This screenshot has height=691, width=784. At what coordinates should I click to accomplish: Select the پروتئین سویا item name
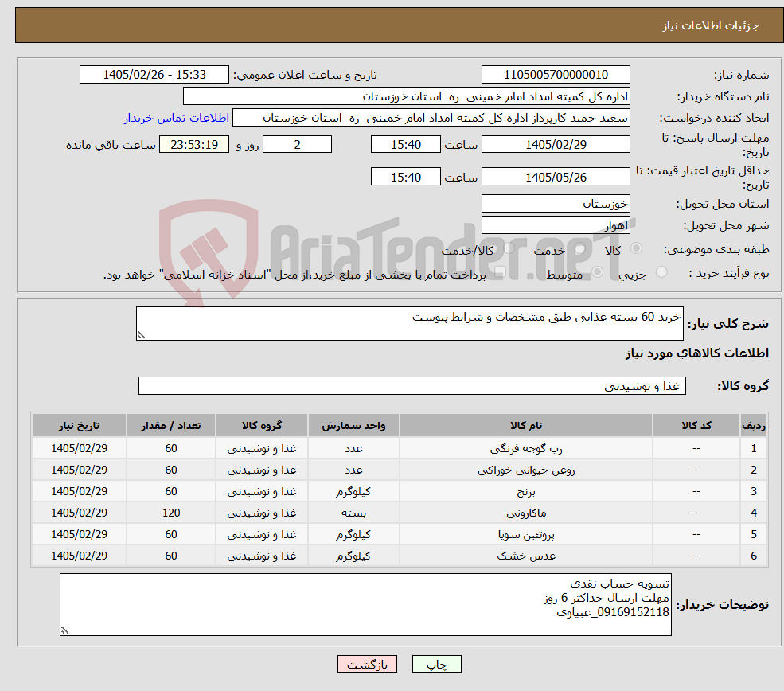click(x=526, y=534)
